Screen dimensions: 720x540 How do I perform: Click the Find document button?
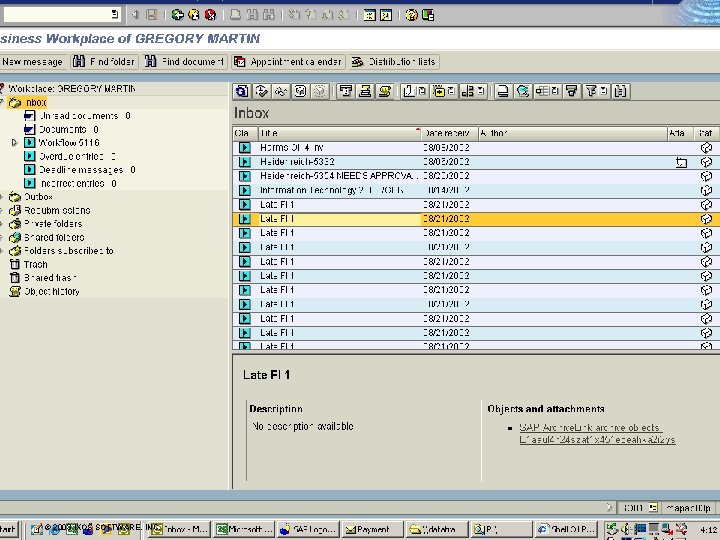click(185, 62)
